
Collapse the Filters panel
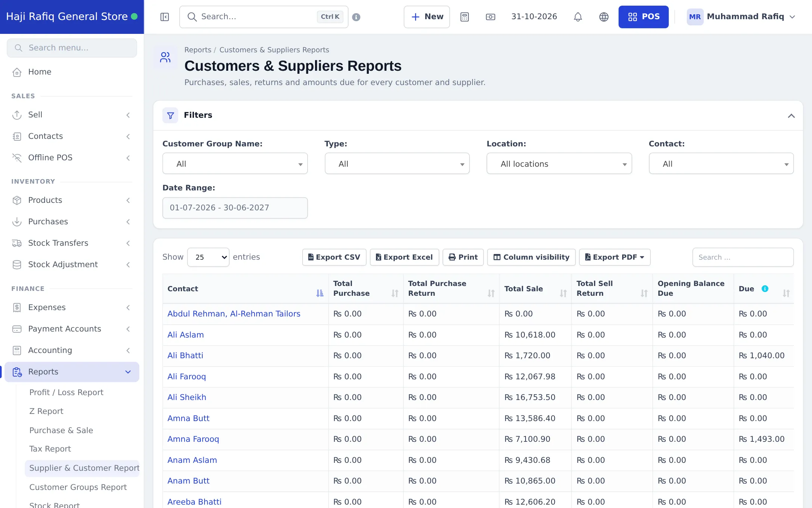[x=791, y=116]
